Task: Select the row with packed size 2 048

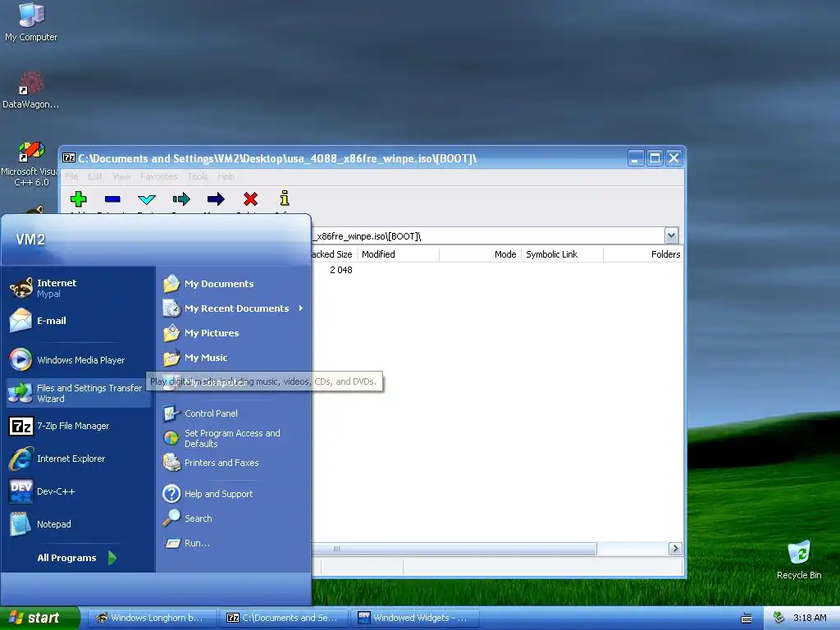Action: 496,270
